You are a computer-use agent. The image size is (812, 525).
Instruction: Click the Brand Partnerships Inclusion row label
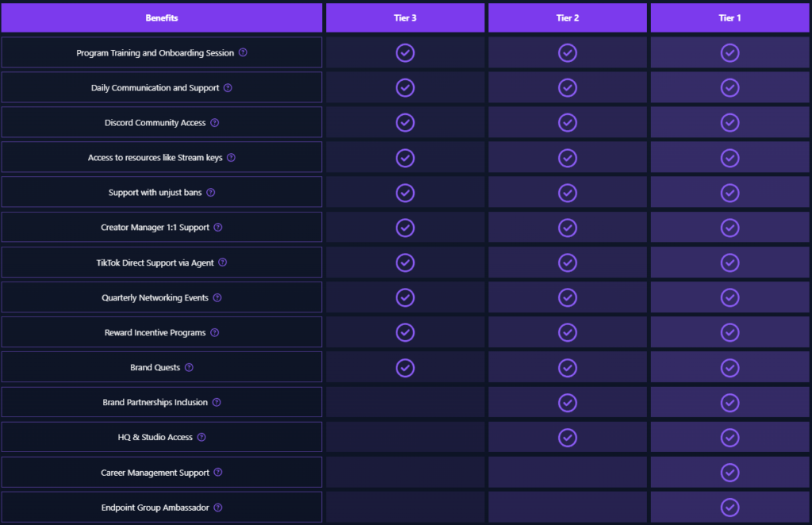(155, 403)
